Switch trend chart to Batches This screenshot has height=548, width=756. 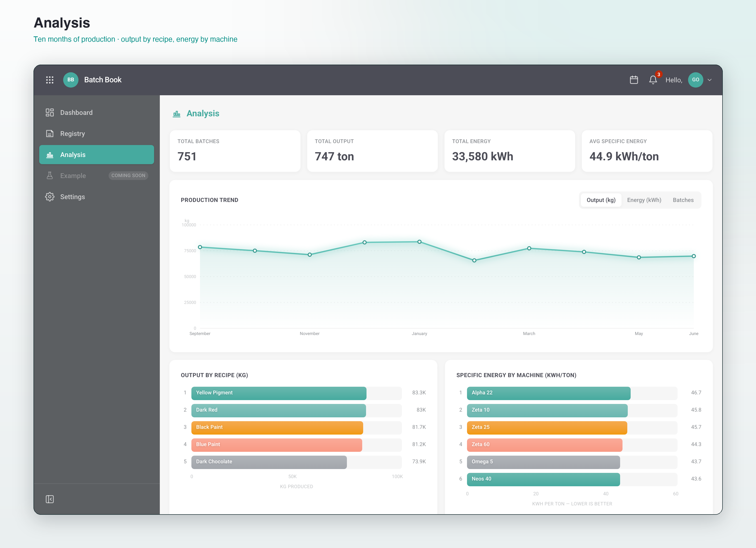pyautogui.click(x=683, y=200)
